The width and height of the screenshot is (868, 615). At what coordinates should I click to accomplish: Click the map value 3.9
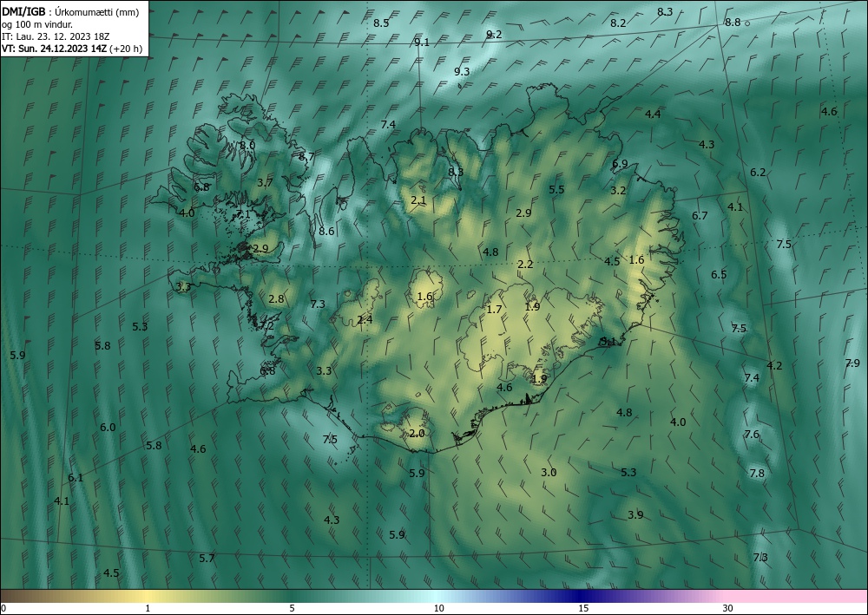(635, 515)
